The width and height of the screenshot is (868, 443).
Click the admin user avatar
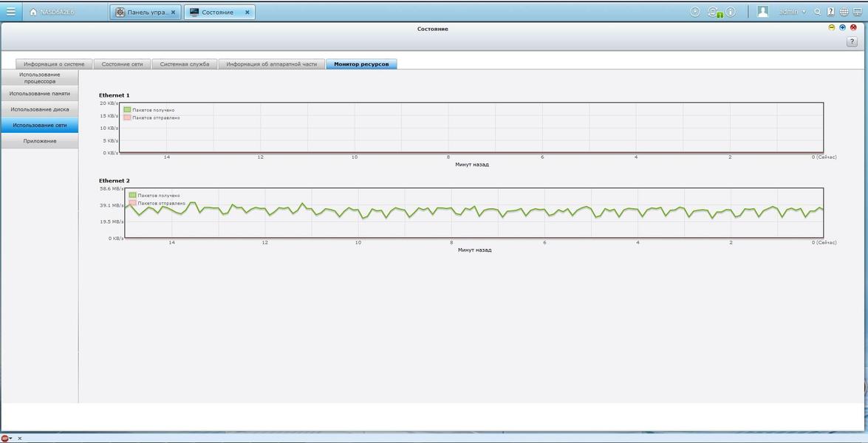coord(763,12)
